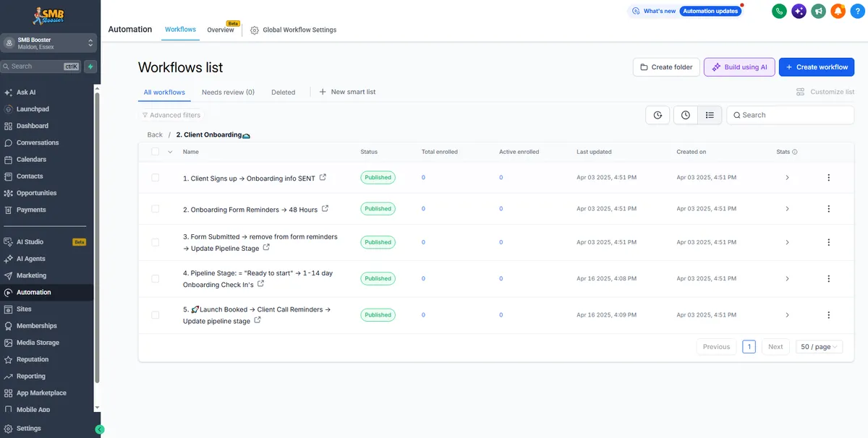Check the box for Pipeline Stage workflow

coord(156,279)
